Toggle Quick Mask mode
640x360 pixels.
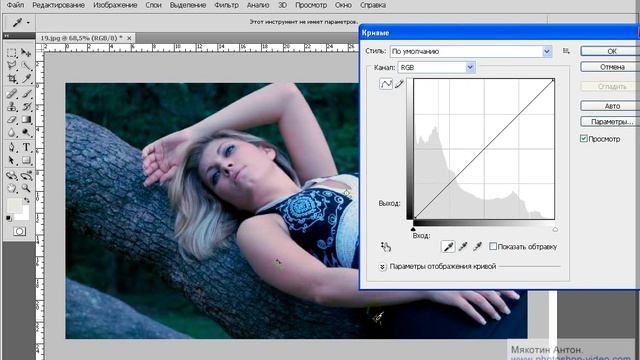tap(19, 231)
